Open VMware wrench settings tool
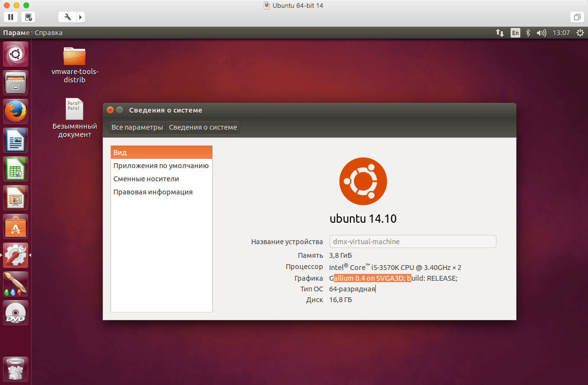 [x=68, y=17]
